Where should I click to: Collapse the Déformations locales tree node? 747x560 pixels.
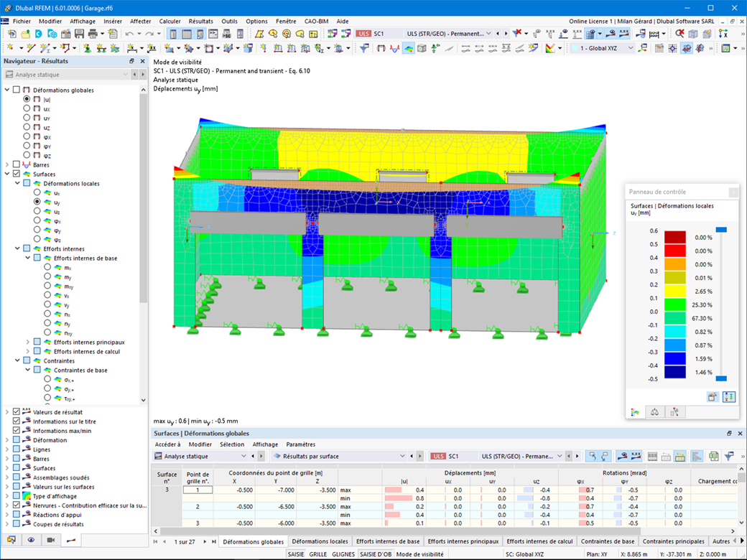[x=18, y=183]
